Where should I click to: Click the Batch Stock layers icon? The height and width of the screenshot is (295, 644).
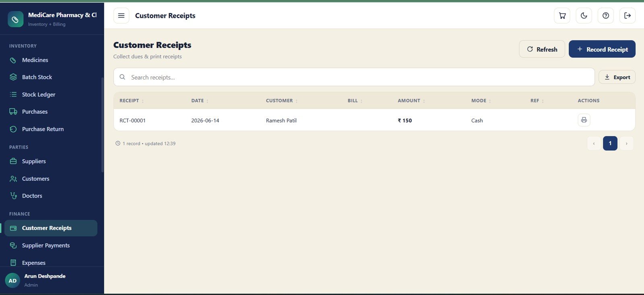(13, 77)
